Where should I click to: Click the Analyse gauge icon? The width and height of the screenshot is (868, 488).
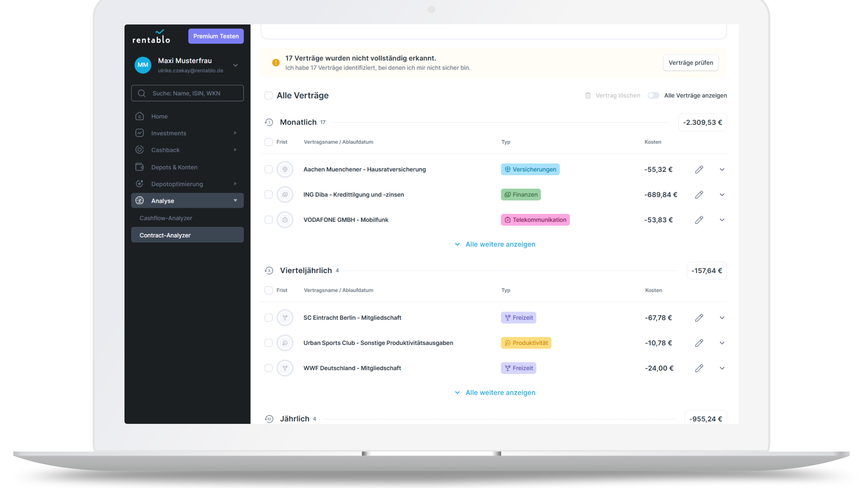[x=139, y=201]
